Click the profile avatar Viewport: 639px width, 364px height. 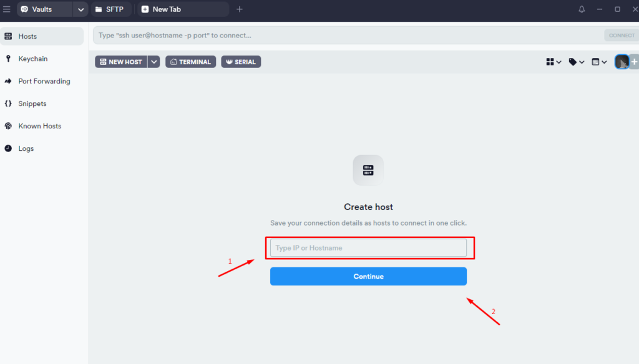pos(622,62)
